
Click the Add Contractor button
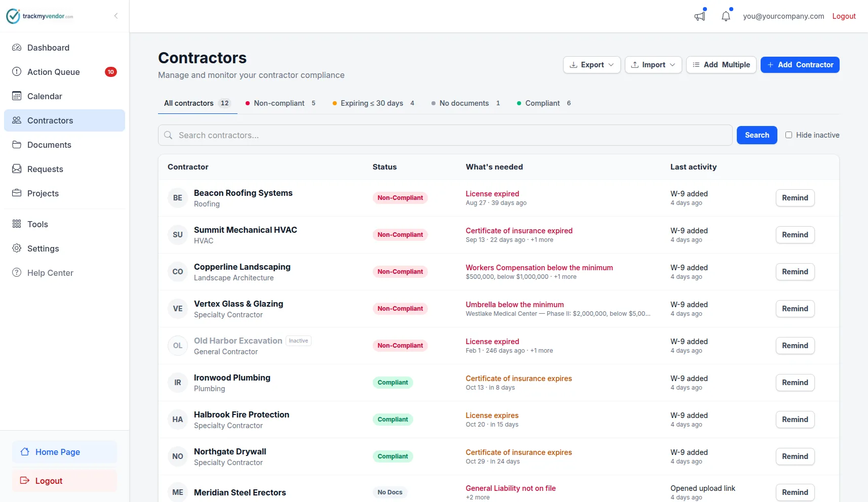click(x=800, y=65)
